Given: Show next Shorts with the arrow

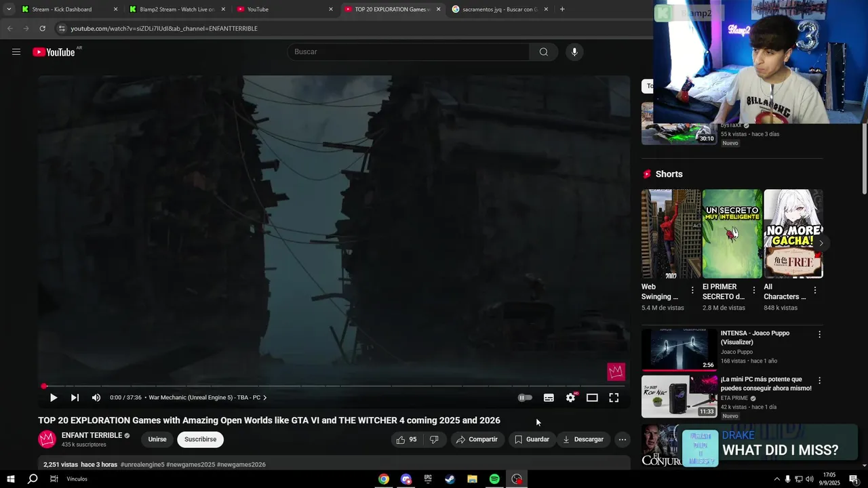Looking at the screenshot, I should 821,243.
